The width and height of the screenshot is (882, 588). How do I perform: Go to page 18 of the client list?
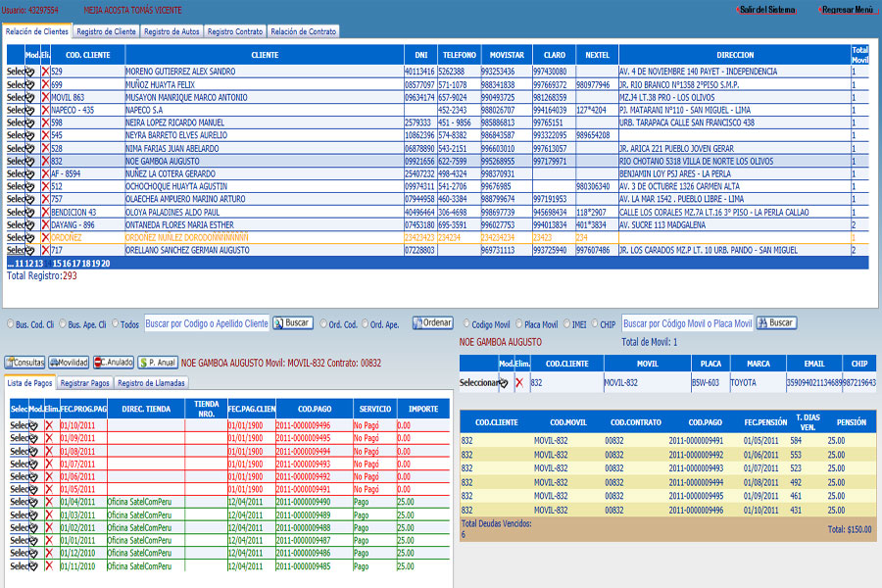(86, 263)
